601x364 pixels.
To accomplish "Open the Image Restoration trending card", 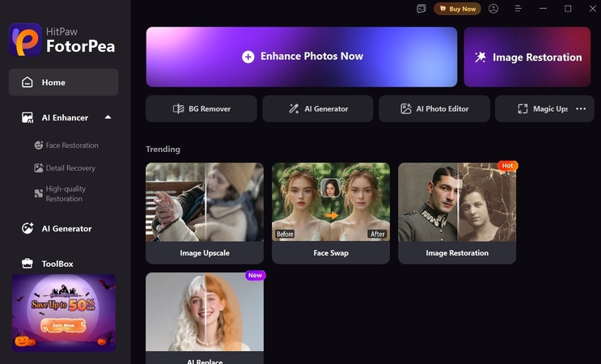I will pos(457,213).
